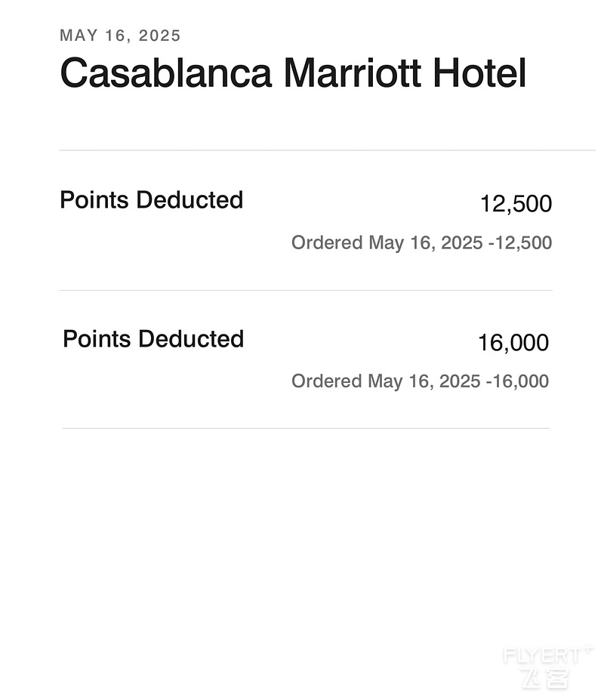Click the divider between the two points entries
The height and width of the screenshot is (700, 604).
(306, 290)
